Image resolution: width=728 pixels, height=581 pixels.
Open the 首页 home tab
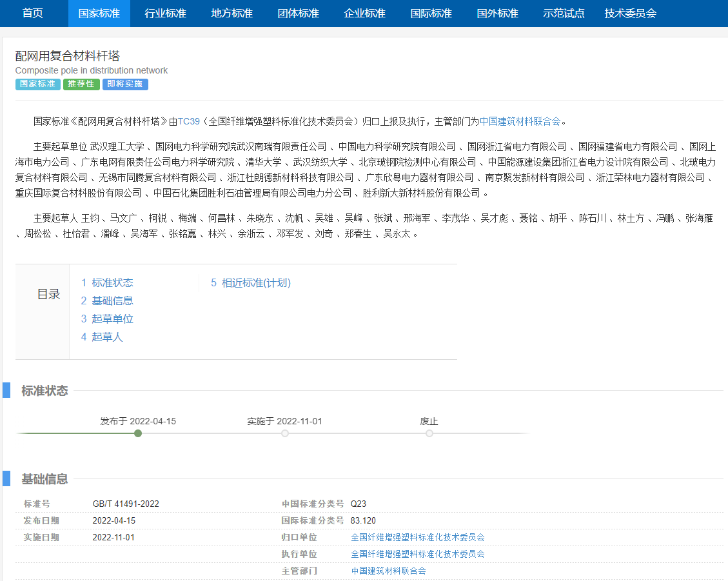coord(32,14)
